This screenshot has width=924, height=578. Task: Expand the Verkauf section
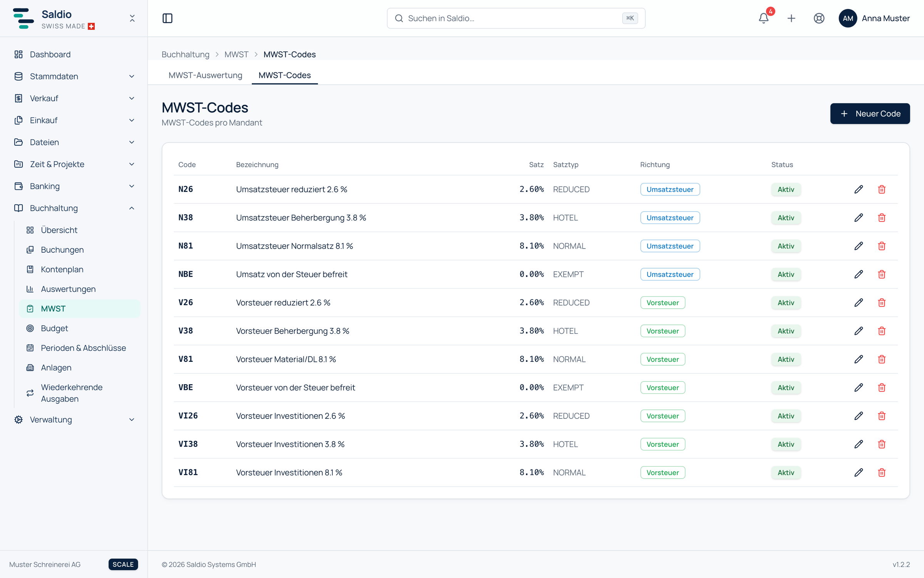[x=74, y=98]
